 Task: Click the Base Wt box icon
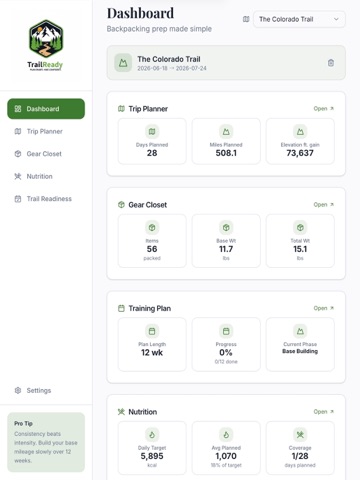[226, 228]
